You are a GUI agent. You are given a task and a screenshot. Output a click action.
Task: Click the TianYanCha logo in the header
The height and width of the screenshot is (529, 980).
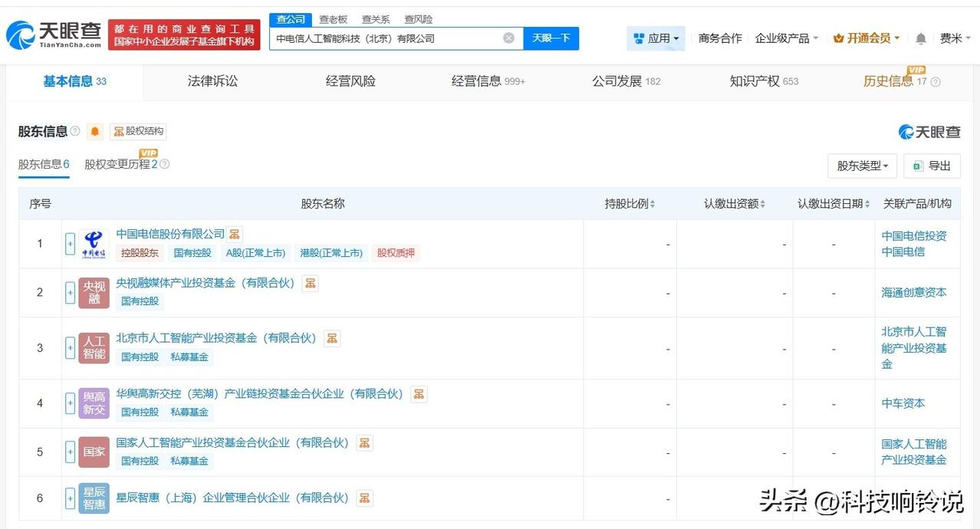[x=54, y=34]
